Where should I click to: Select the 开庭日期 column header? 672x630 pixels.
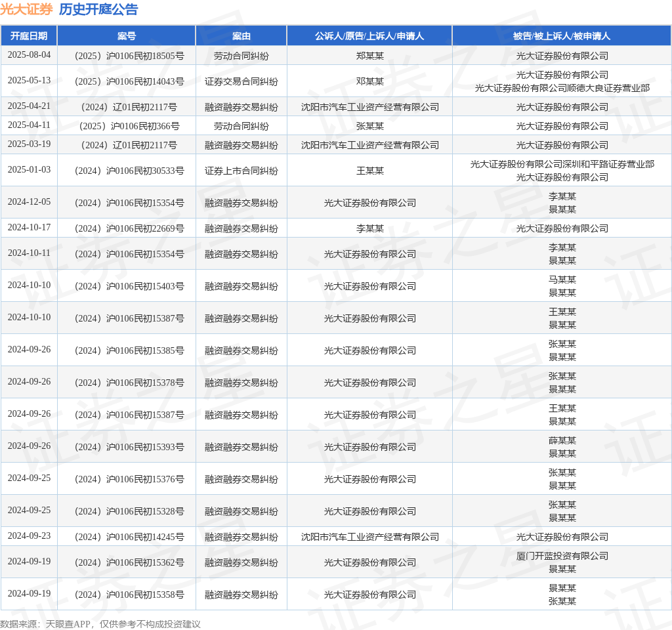[29, 36]
